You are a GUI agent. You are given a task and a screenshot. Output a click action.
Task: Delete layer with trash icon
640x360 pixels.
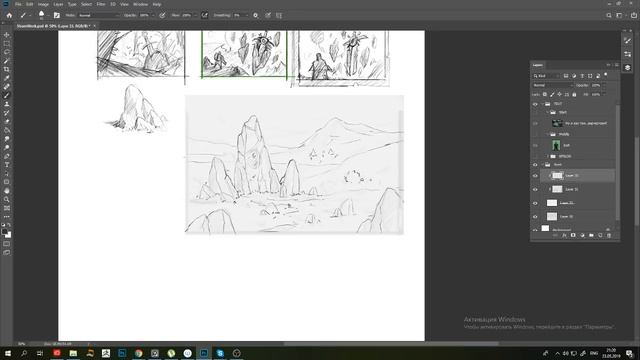pos(609,236)
